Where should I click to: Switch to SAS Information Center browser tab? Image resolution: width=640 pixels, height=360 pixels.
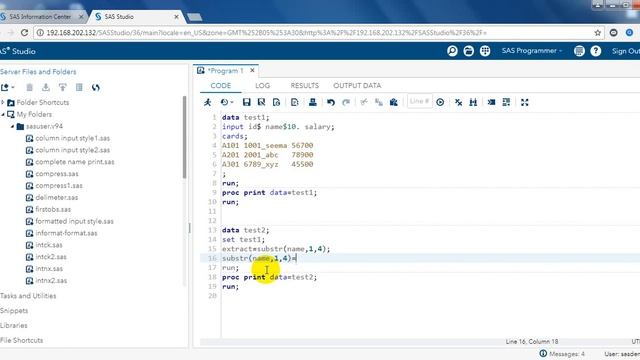click(40, 17)
